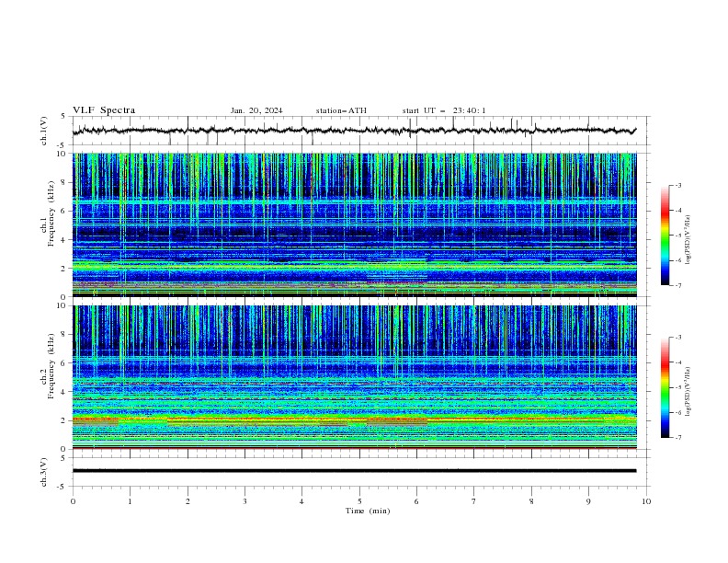Screen dimensions: 728x563
Task: Click the "-7" tick on ch.2 colorbar
Action: pos(677,437)
